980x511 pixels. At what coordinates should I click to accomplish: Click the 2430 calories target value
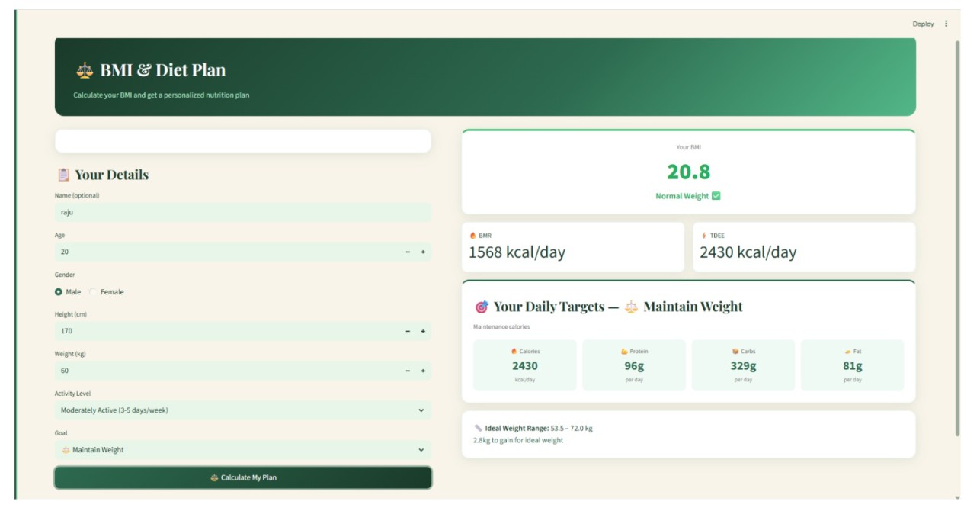pyautogui.click(x=525, y=366)
